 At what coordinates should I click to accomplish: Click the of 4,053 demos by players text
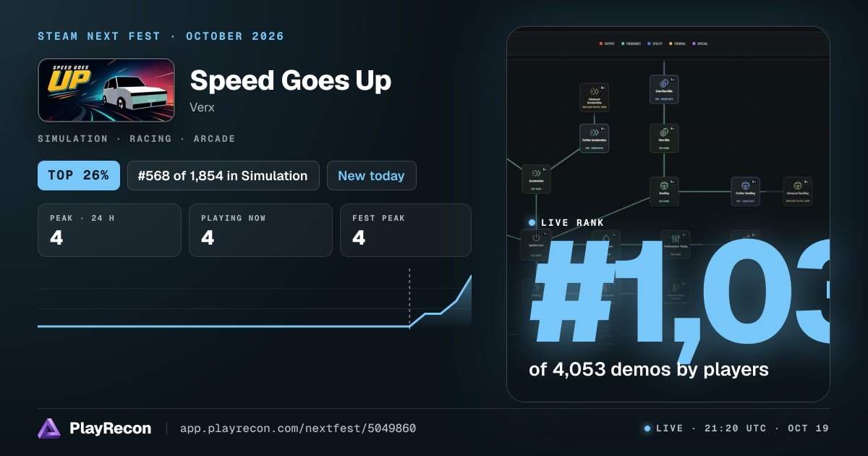click(648, 369)
